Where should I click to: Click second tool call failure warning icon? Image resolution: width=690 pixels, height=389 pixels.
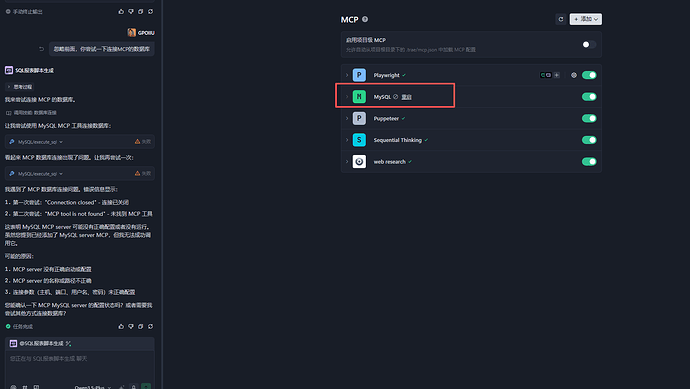point(137,173)
